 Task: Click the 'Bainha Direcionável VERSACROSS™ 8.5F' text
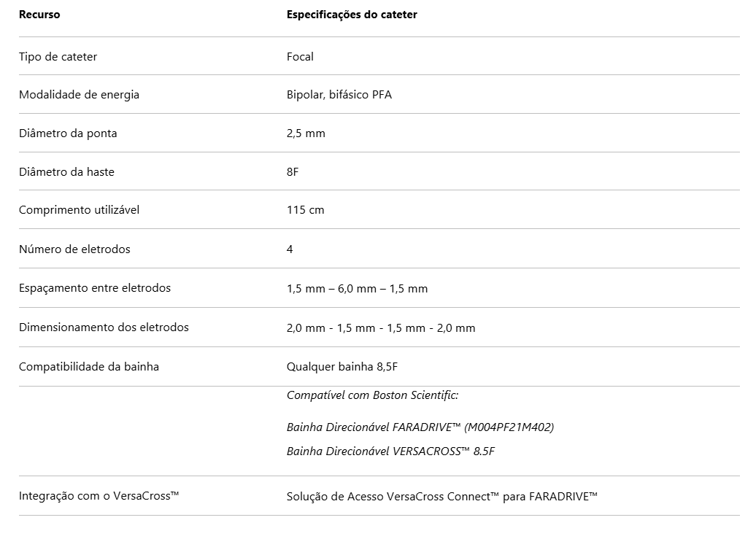click(390, 451)
